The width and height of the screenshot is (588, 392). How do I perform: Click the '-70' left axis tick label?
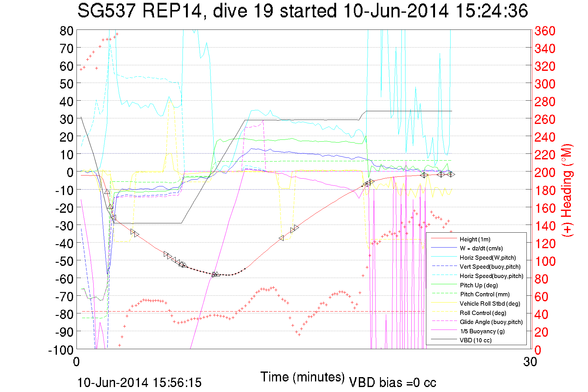[x=64, y=297]
